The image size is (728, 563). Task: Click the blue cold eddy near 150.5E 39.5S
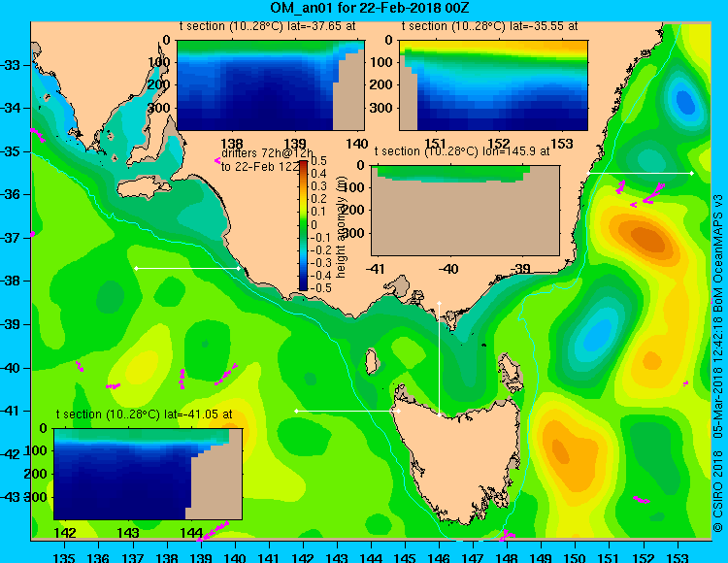click(x=597, y=334)
